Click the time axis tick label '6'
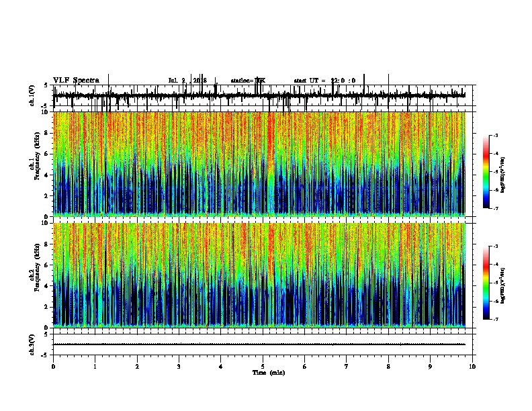The height and width of the screenshot is (411, 532). 305,367
